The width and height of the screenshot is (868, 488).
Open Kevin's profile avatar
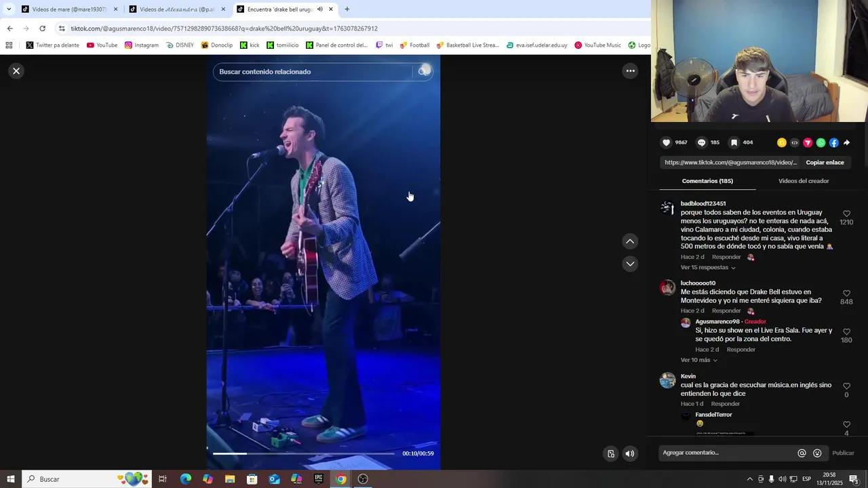[667, 380]
